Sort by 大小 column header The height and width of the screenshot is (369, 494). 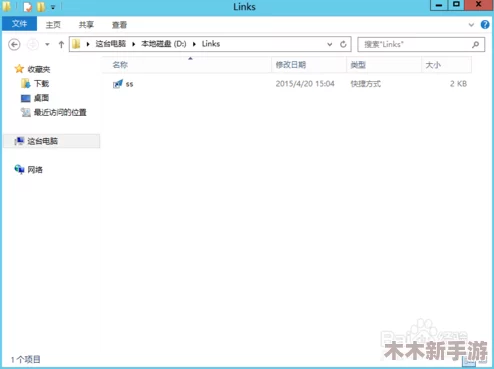pos(446,65)
